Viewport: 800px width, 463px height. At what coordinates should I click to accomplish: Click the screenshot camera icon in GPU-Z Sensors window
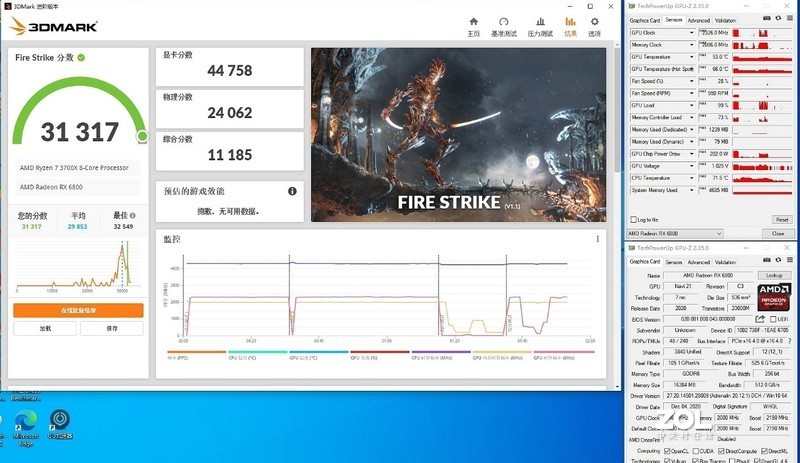pyautogui.click(x=767, y=18)
